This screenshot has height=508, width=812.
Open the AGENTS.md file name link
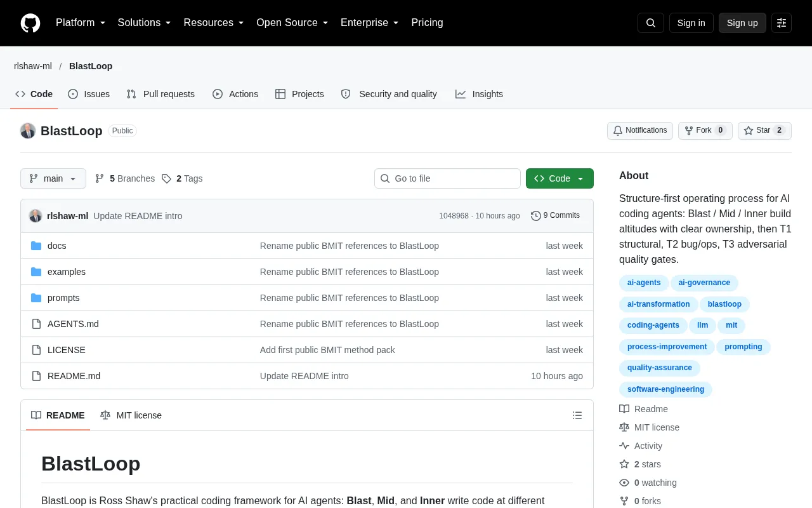pyautogui.click(x=73, y=324)
